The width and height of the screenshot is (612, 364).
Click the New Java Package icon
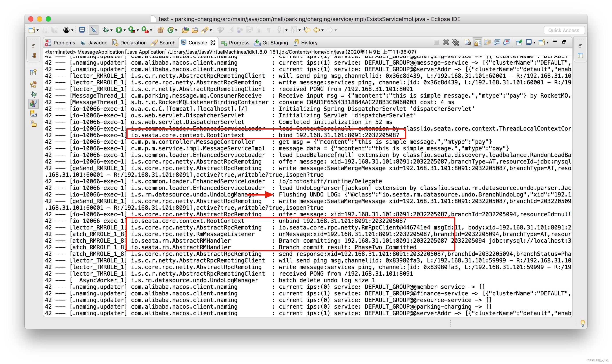point(160,30)
